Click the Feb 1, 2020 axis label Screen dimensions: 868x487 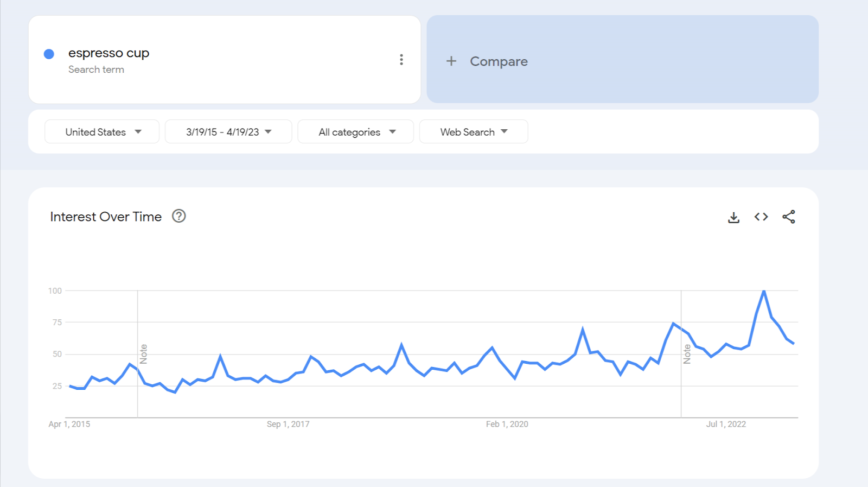507,424
